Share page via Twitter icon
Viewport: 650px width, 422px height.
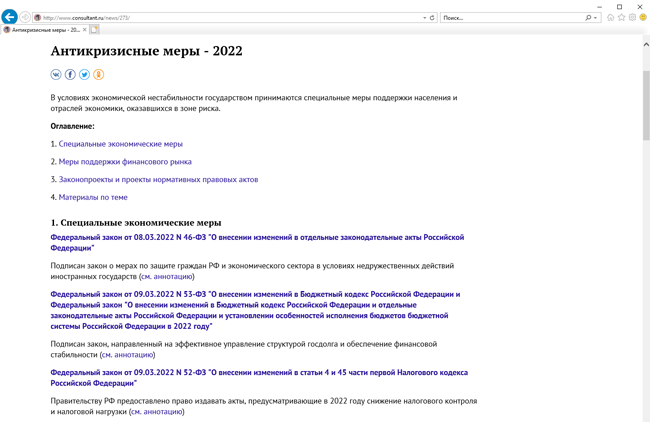84,75
